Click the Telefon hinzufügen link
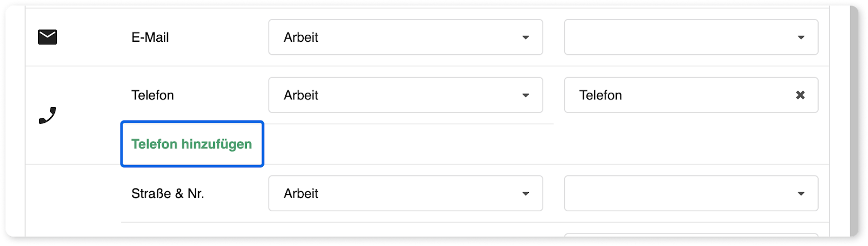 click(192, 144)
